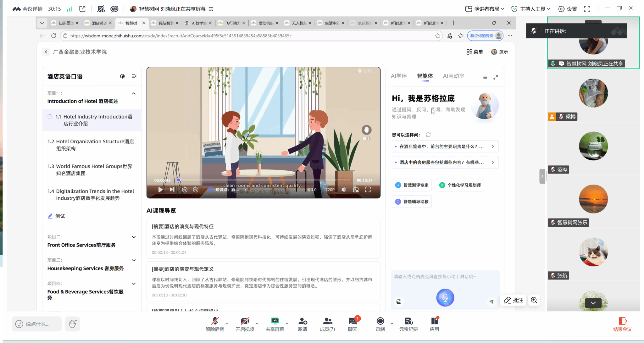644x343 pixels.
Task: Click the video play button
Action: pyautogui.click(x=160, y=190)
